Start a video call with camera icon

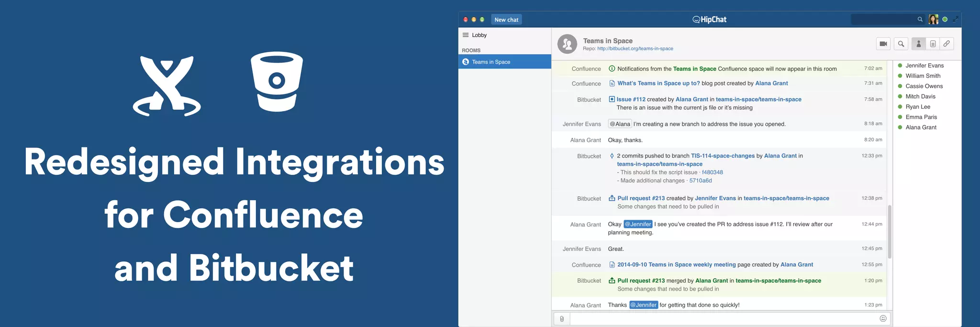[883, 44]
